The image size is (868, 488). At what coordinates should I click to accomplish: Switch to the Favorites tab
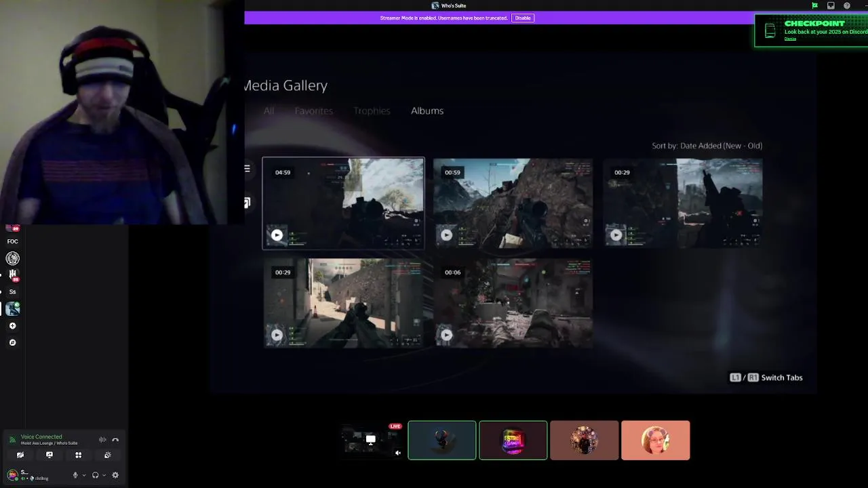[x=313, y=110]
